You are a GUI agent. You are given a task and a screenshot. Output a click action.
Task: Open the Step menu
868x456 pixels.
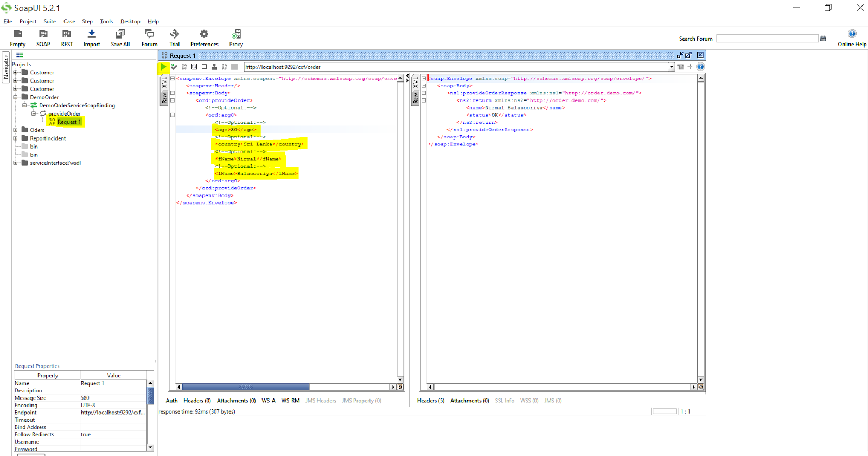[x=87, y=22]
